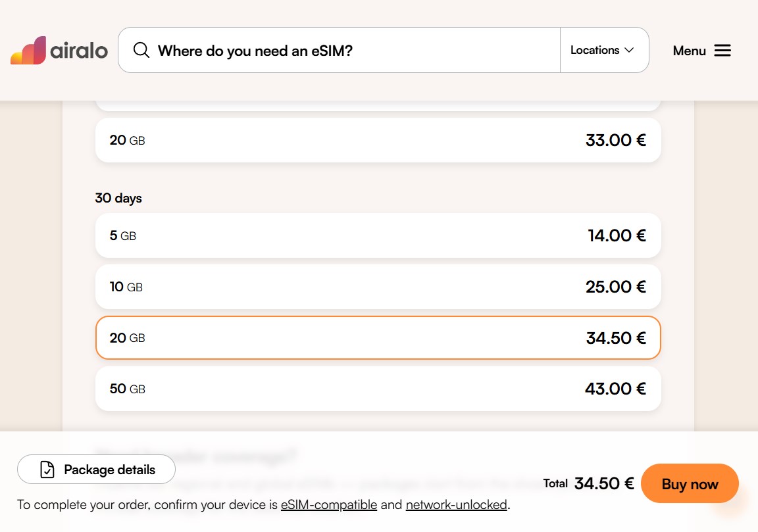
Task: Click the 43.00 € price
Action: [x=615, y=389]
